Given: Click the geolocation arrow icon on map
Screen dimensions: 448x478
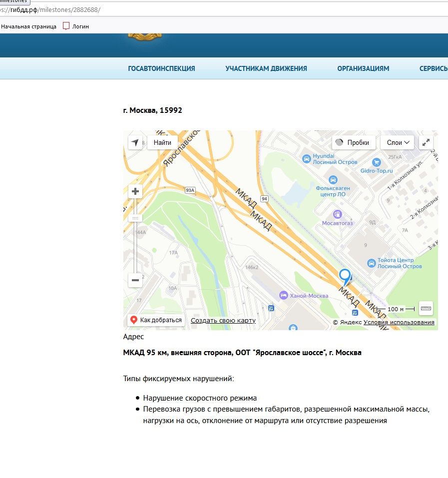Looking at the screenshot, I should click(135, 142).
